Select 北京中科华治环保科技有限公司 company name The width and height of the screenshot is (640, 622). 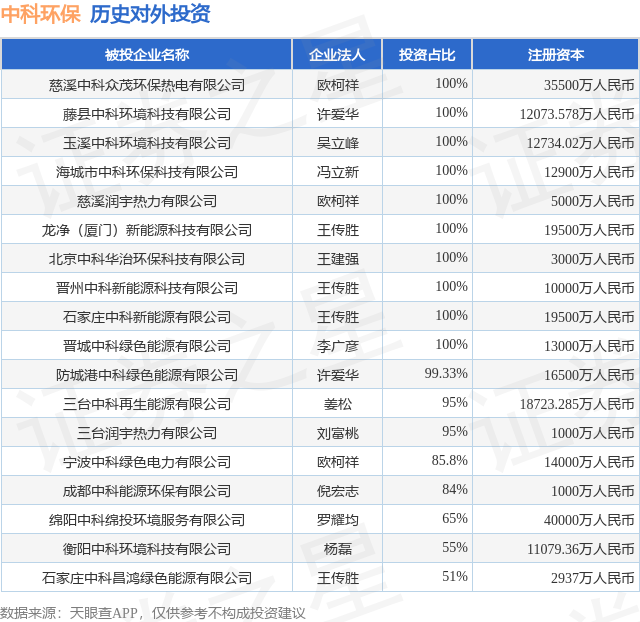coord(147,259)
